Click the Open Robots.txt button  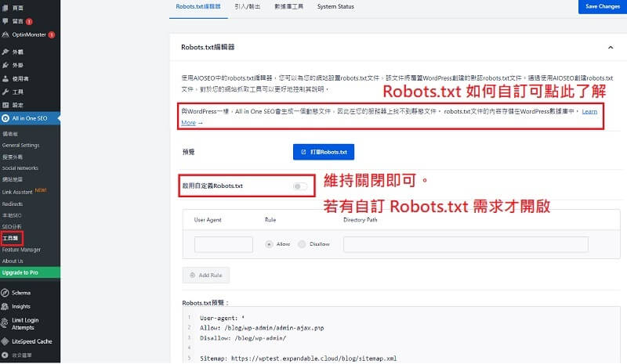coord(324,152)
